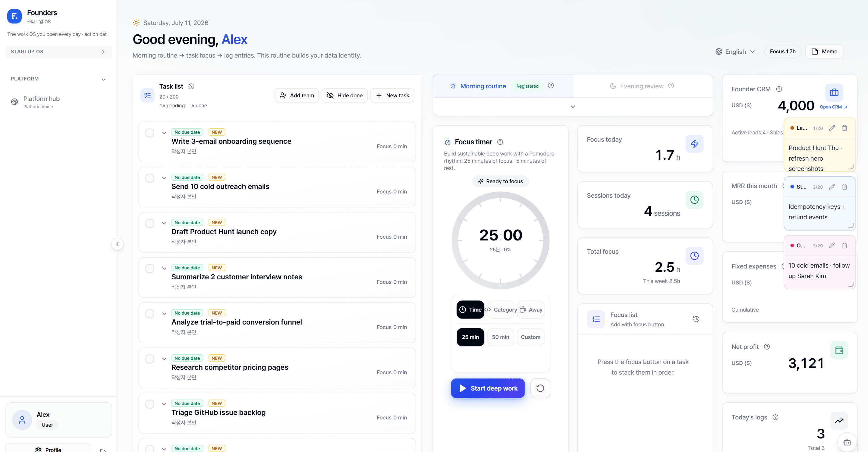Start deep work session

[488, 388]
